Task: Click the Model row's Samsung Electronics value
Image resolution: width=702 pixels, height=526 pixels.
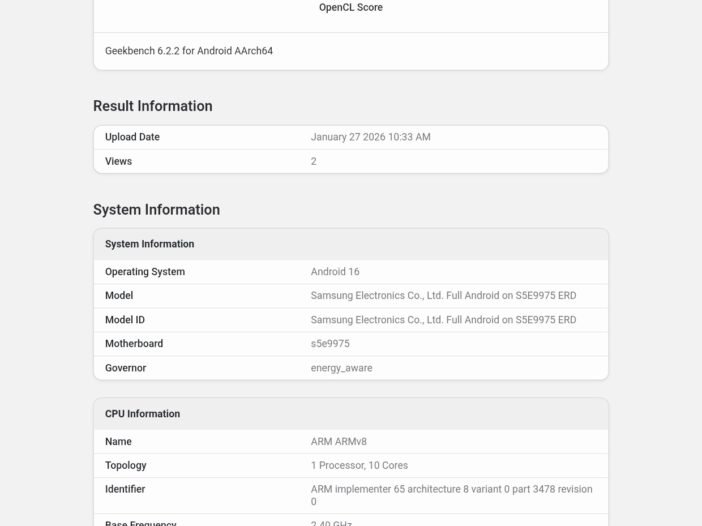Action: [443, 296]
